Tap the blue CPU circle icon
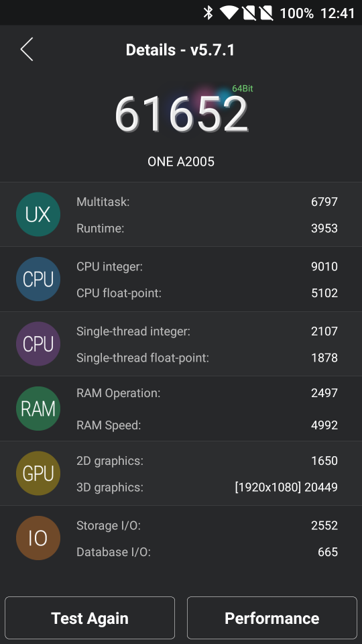Image resolution: width=362 pixels, height=644 pixels. tap(38, 279)
